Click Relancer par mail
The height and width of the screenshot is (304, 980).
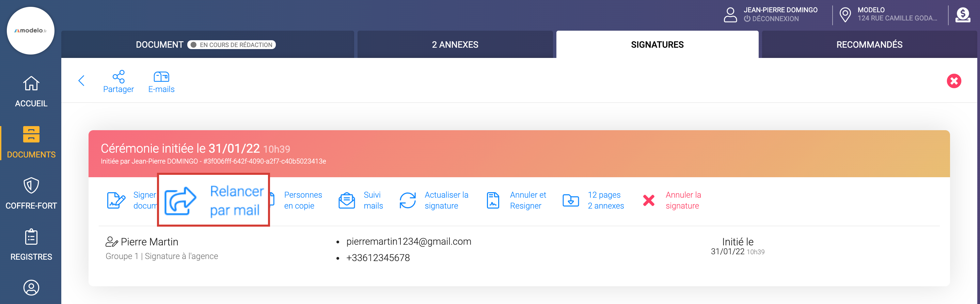coord(214,200)
